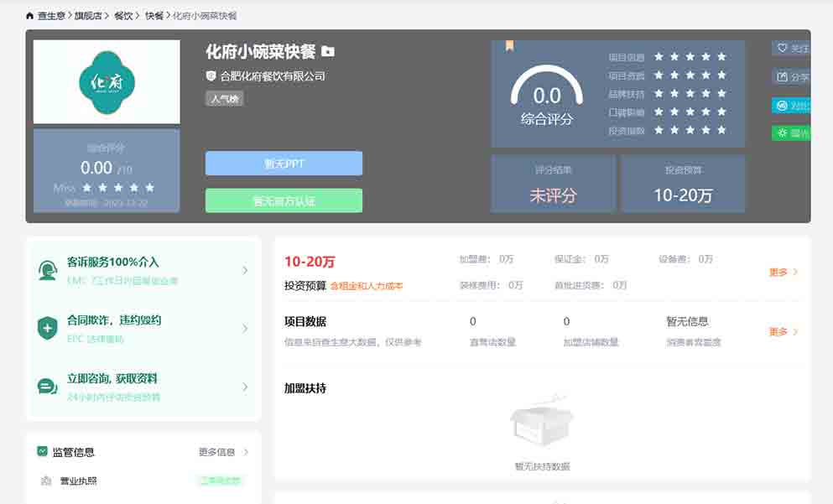The width and height of the screenshot is (833, 504).
Task: Expand 更多 in the 投资预算 row
Action: coord(784,273)
